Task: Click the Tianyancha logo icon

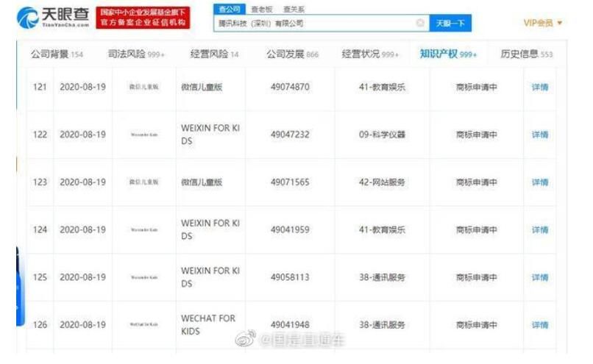Action: (27, 17)
